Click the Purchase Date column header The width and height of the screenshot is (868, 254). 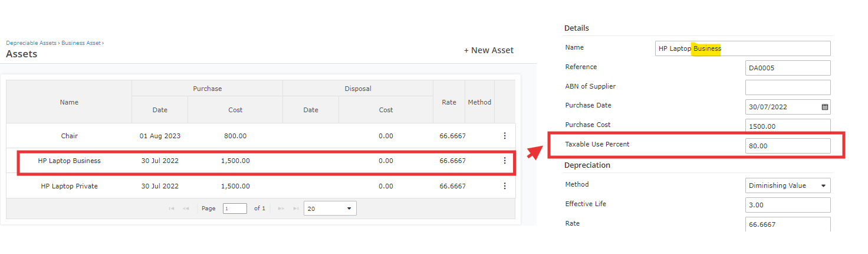pos(160,110)
